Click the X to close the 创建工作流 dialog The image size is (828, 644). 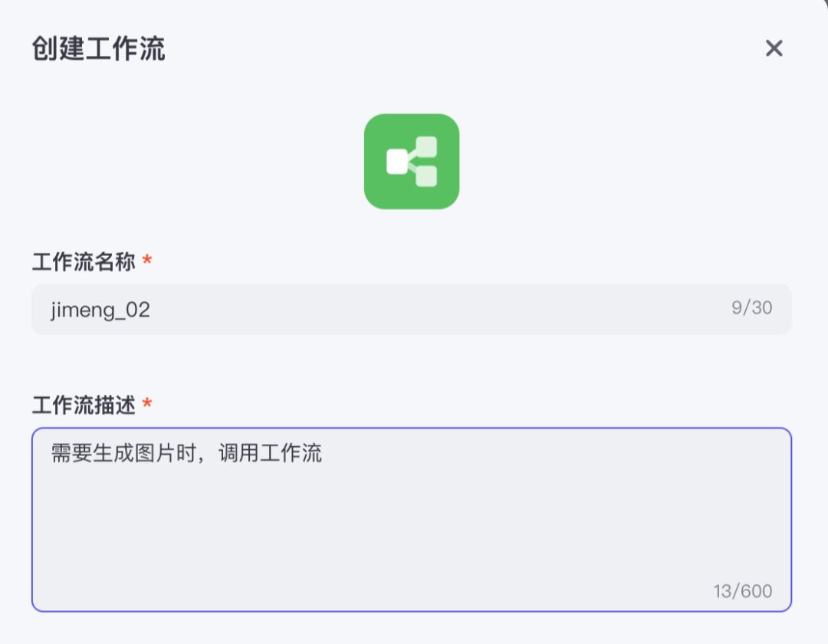(x=774, y=49)
